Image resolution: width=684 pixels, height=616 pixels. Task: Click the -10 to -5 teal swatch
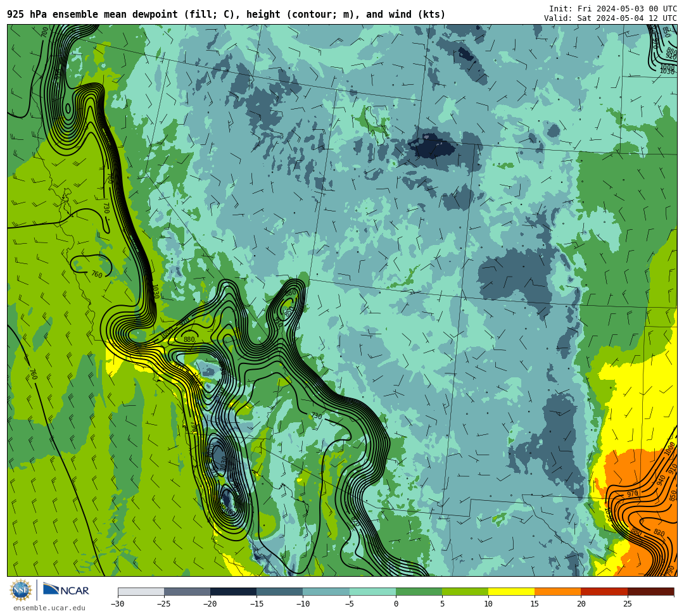326,591
